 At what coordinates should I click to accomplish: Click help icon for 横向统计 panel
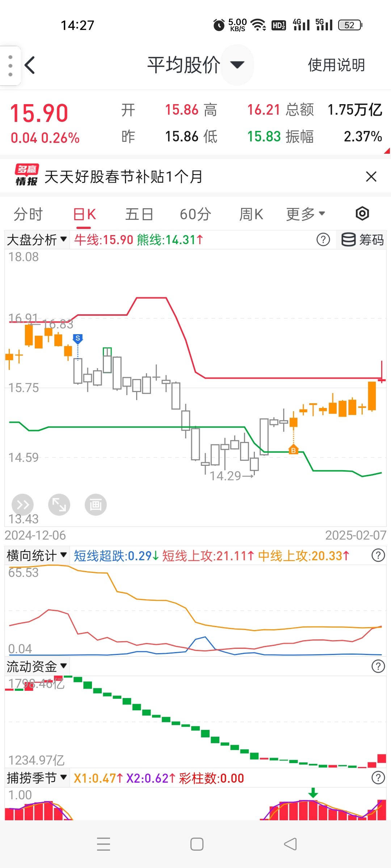[378, 555]
